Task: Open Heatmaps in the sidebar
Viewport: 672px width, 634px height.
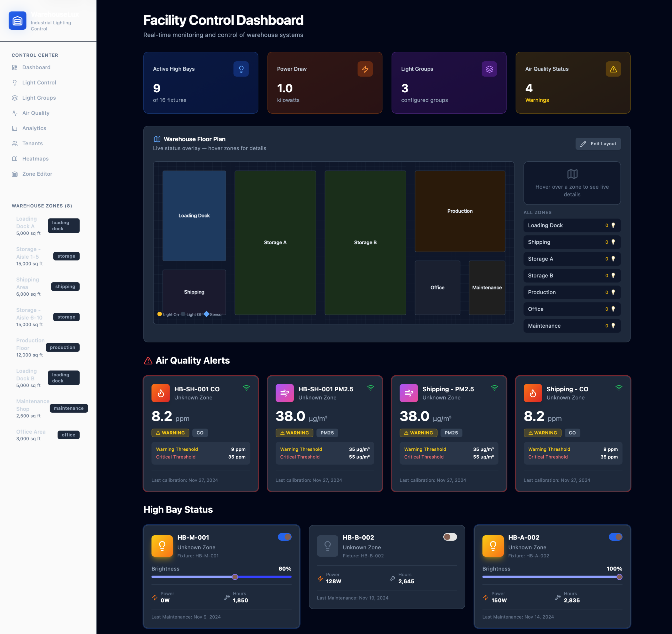Action: [x=48, y=159]
